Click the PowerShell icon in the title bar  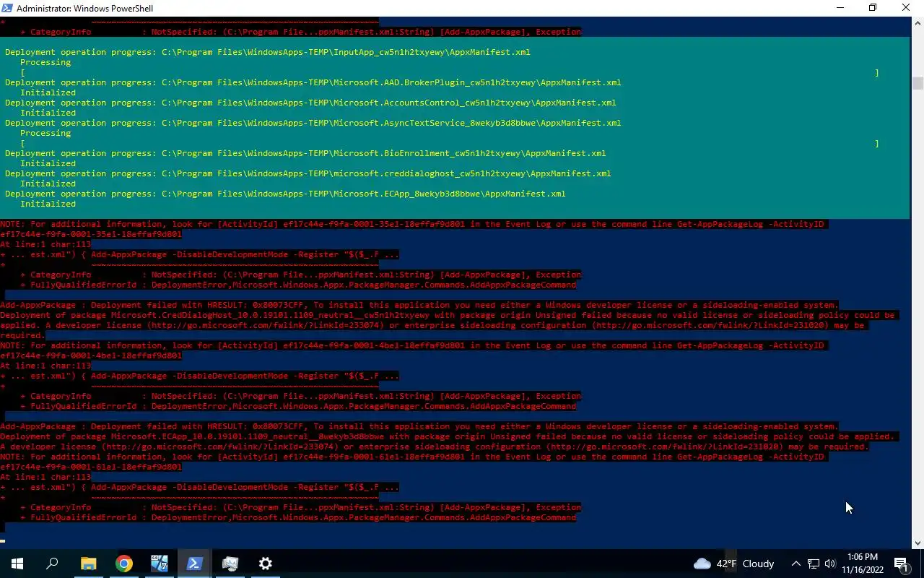pos(7,8)
